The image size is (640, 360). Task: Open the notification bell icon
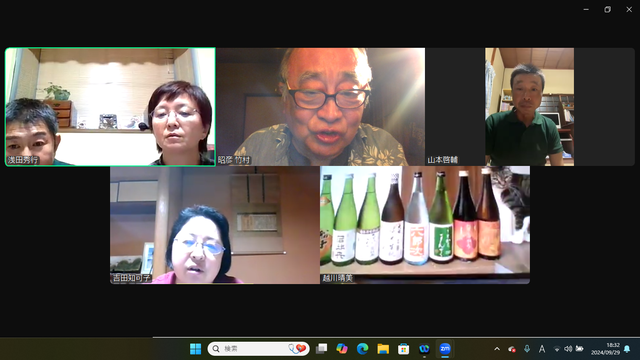click(627, 349)
